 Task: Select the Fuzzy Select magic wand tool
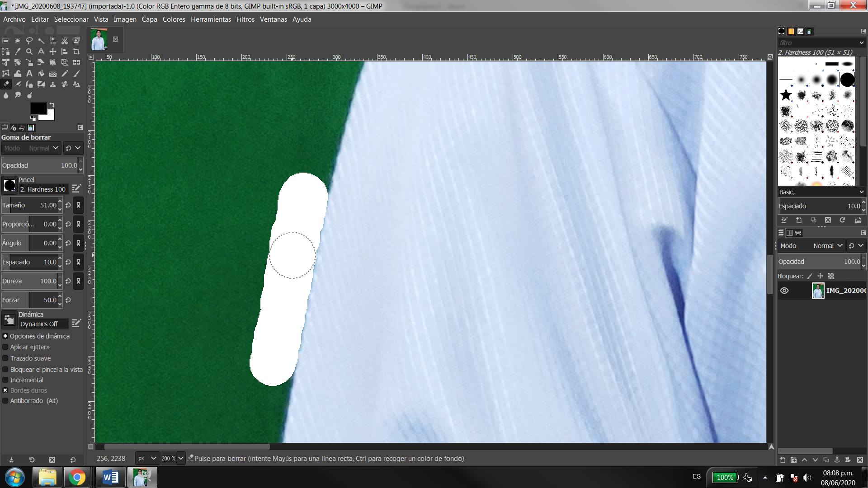[41, 41]
